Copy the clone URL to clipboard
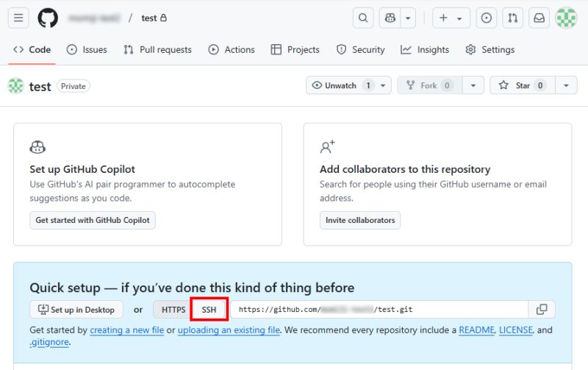Image resolution: width=588 pixels, height=370 pixels. click(x=542, y=310)
